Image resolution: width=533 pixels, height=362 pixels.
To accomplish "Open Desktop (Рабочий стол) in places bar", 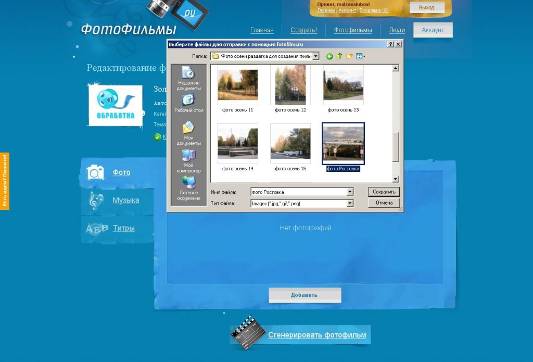I will 188,103.
